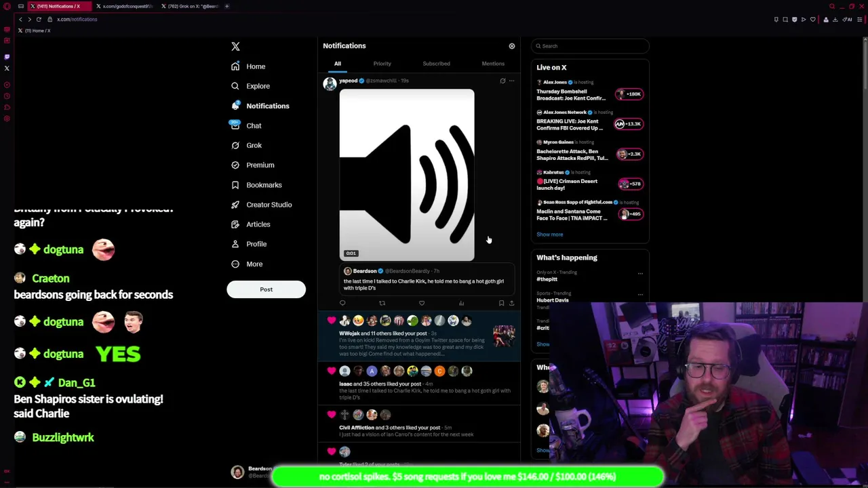Go forward with the browser forward arrow
868x488 pixels.
pyautogui.click(x=29, y=19)
